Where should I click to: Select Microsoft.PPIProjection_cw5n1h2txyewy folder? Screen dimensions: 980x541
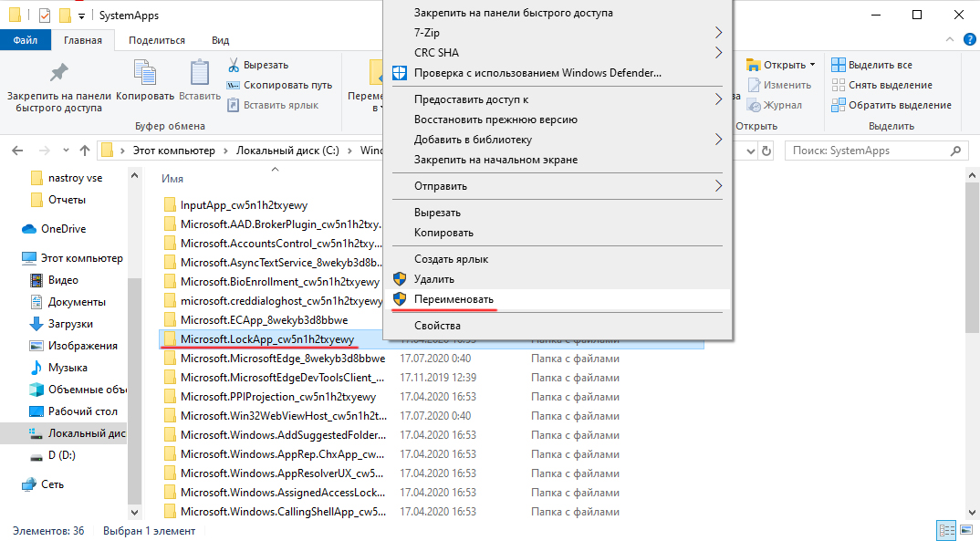tap(278, 397)
